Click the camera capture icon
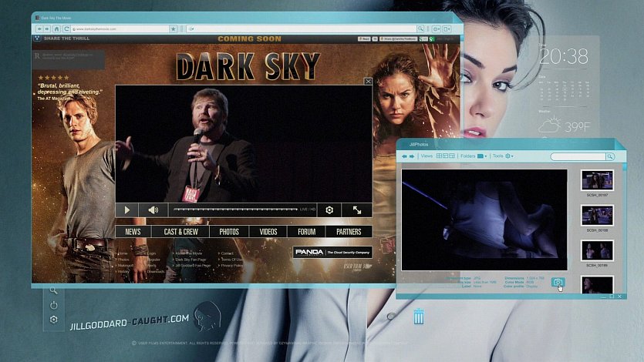Image resolution: width=644 pixels, height=362 pixels. point(558,283)
